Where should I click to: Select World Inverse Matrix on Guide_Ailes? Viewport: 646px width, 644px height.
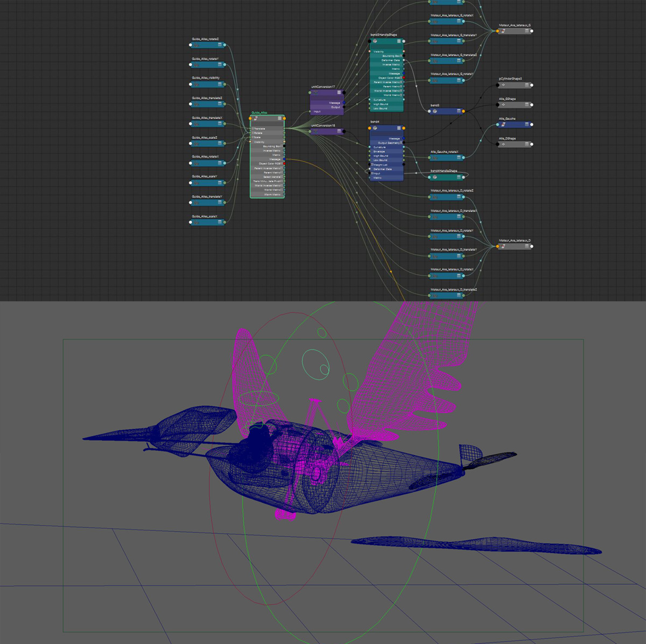click(x=267, y=186)
